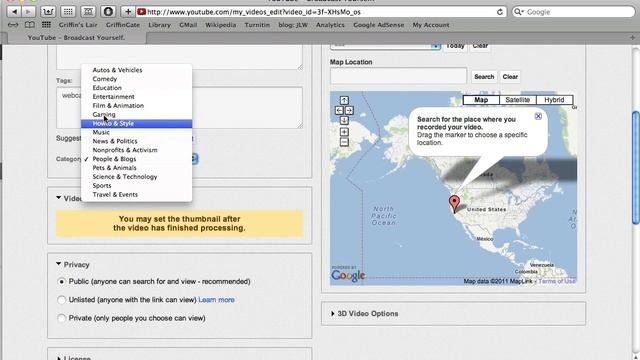The width and height of the screenshot is (640, 360).
Task: Collapse the Privacy section
Action: click(58, 264)
